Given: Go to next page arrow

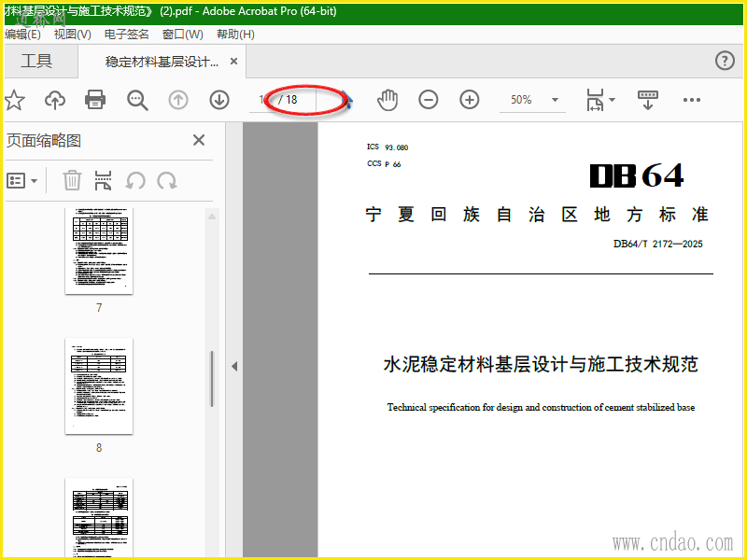Looking at the screenshot, I should tap(219, 101).
